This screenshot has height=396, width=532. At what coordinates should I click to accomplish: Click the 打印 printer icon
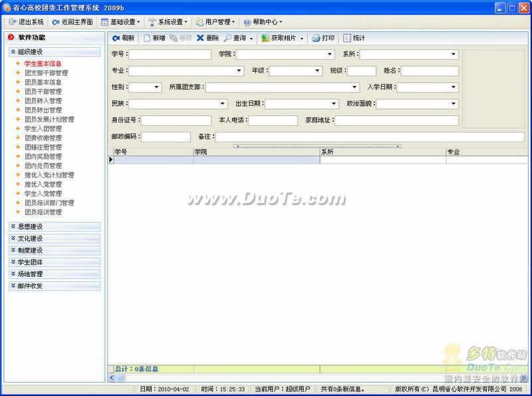coord(316,39)
